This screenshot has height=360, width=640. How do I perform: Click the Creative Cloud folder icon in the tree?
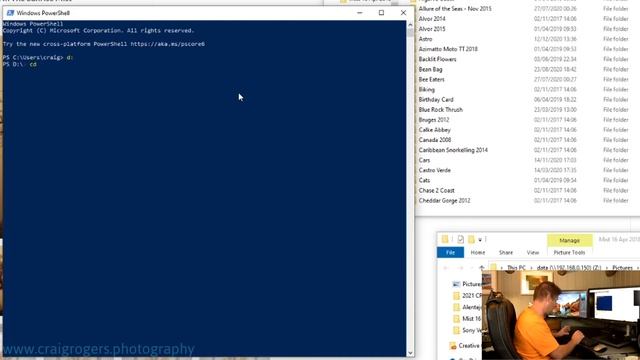coord(453,346)
